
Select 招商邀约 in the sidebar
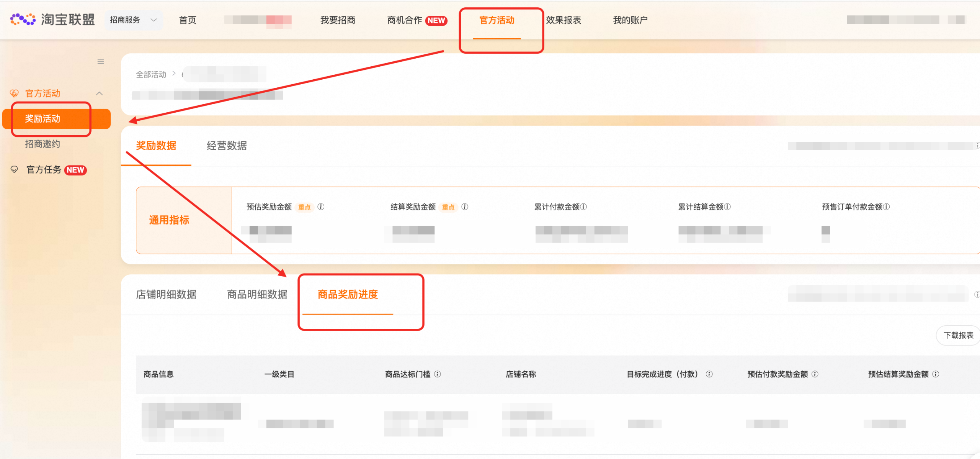coord(41,144)
